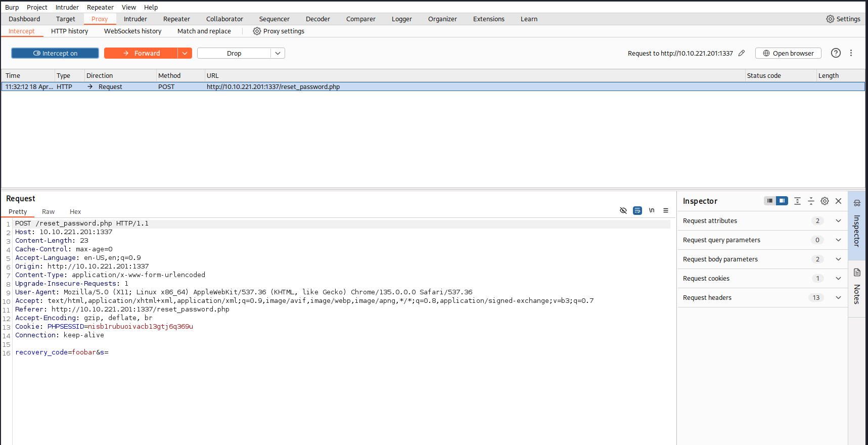Toggle hide non-printable characters eye icon

pos(623,210)
